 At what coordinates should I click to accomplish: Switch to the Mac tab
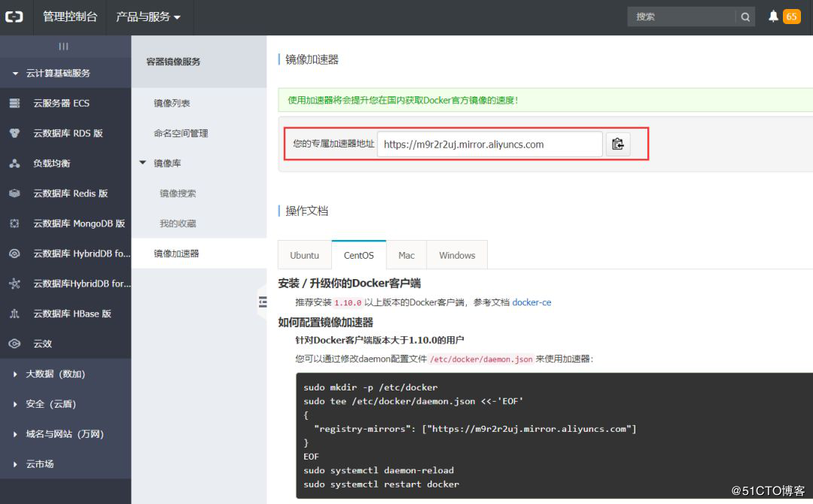(x=406, y=255)
